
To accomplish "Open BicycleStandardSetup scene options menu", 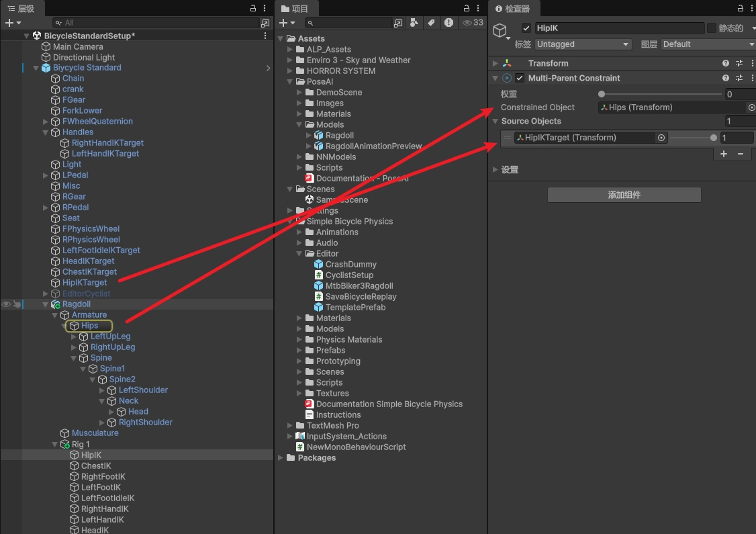I will point(265,36).
